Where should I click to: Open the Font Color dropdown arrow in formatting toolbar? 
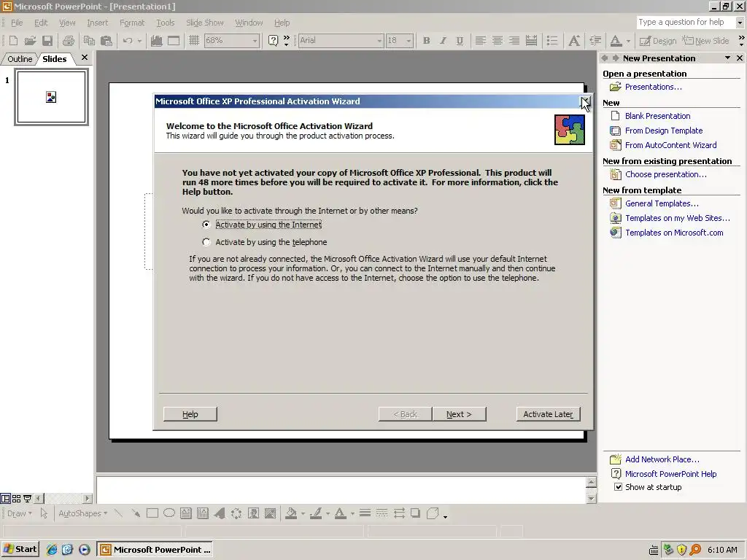628,41
